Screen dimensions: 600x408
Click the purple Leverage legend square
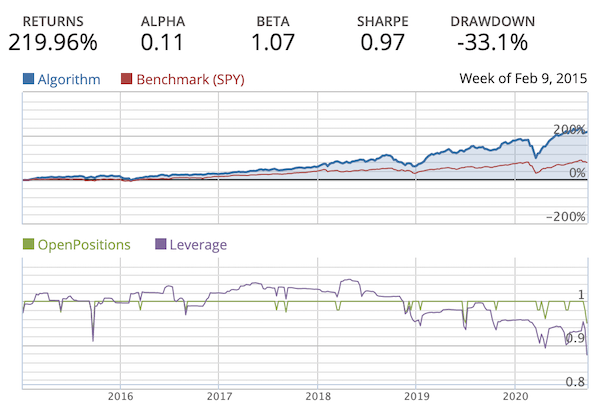(x=161, y=244)
